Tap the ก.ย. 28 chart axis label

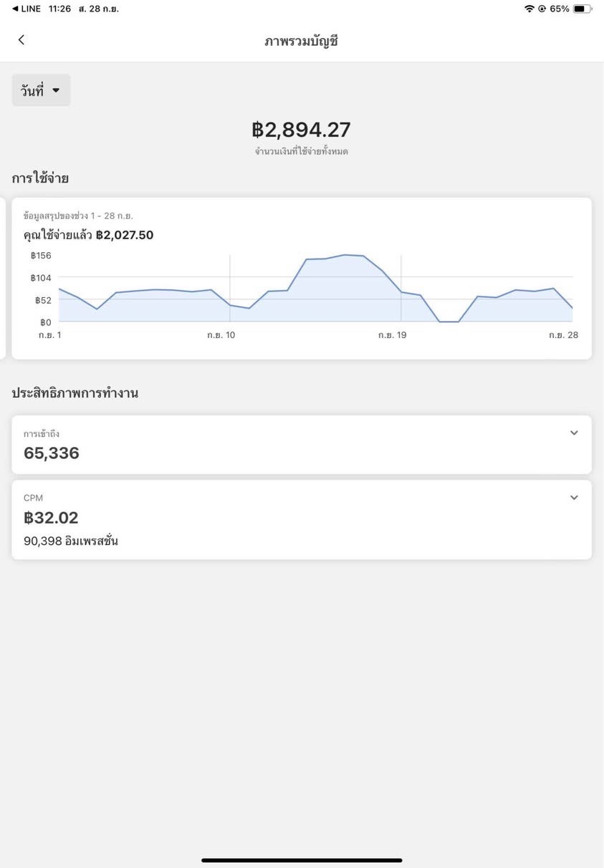[x=563, y=334]
